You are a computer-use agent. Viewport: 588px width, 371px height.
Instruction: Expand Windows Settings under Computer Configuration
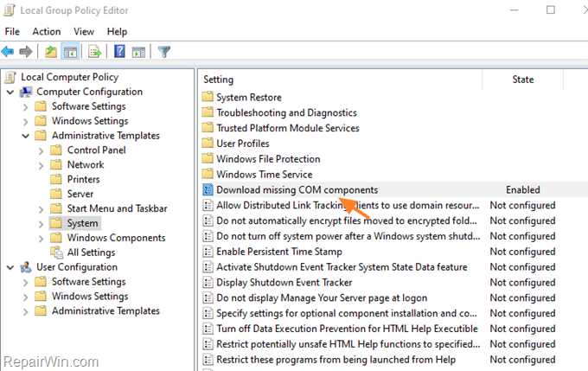(25, 122)
